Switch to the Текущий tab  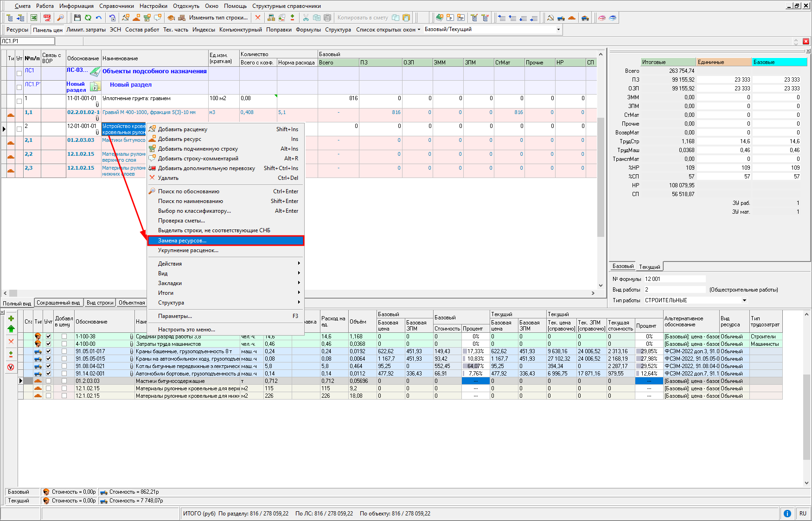point(649,267)
